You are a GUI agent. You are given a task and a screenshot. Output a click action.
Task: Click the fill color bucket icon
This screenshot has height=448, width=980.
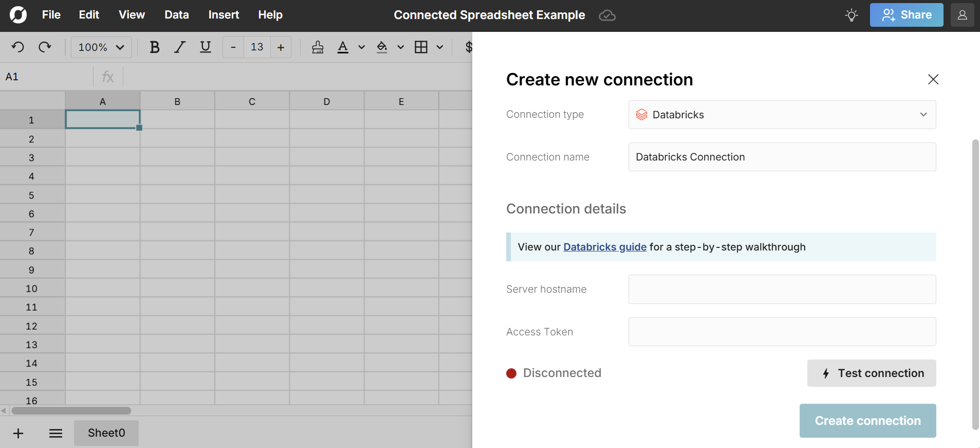(x=382, y=47)
